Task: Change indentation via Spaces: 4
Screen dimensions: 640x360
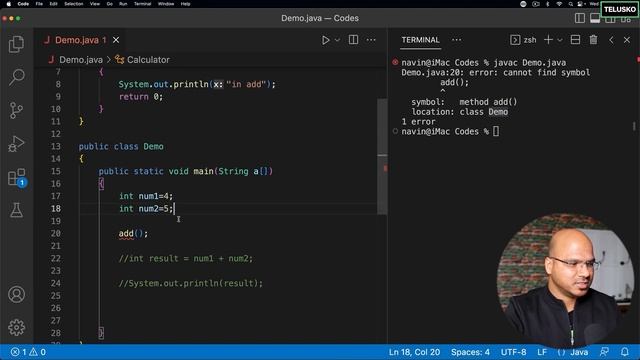Action: [x=470, y=352]
